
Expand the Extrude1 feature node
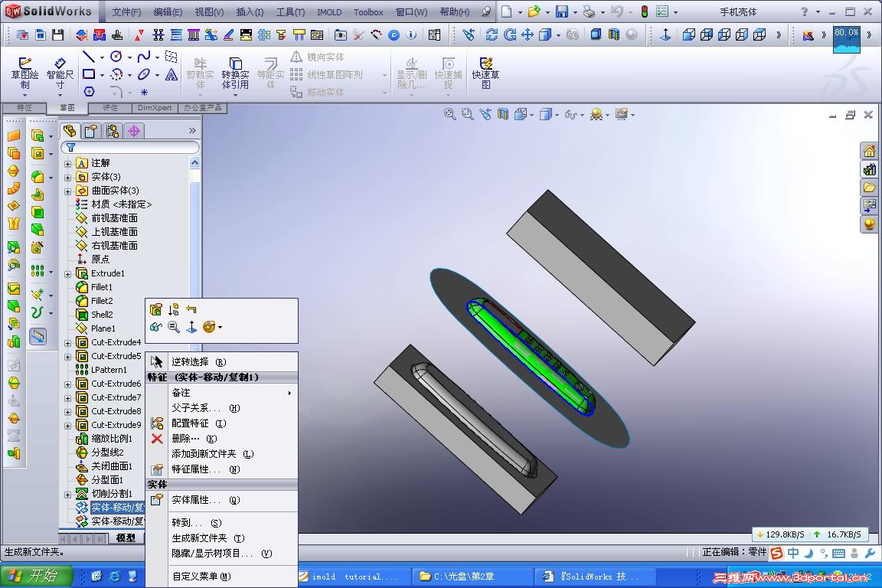(67, 274)
